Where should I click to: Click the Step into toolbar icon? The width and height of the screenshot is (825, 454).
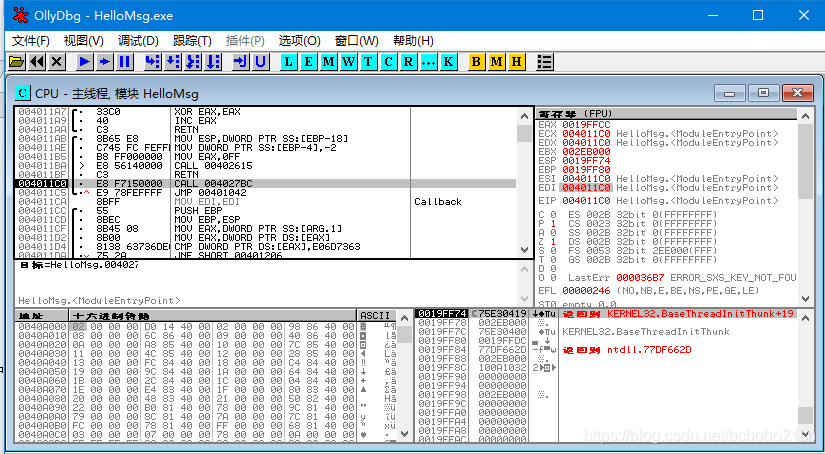[x=153, y=62]
